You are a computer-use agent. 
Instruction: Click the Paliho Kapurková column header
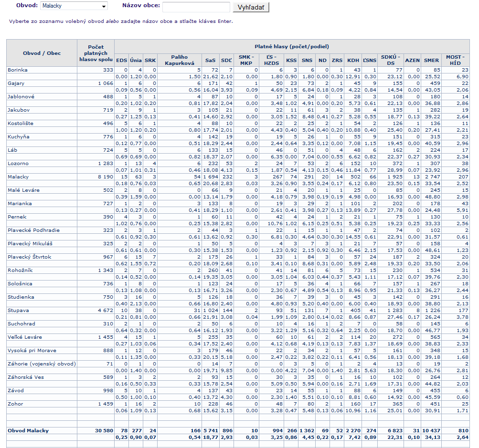(179, 60)
